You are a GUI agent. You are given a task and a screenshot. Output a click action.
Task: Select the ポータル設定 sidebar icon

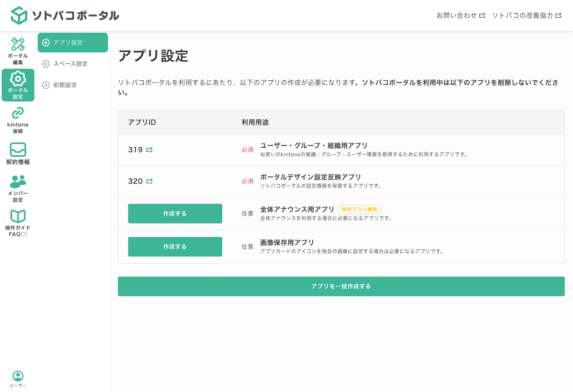18,85
